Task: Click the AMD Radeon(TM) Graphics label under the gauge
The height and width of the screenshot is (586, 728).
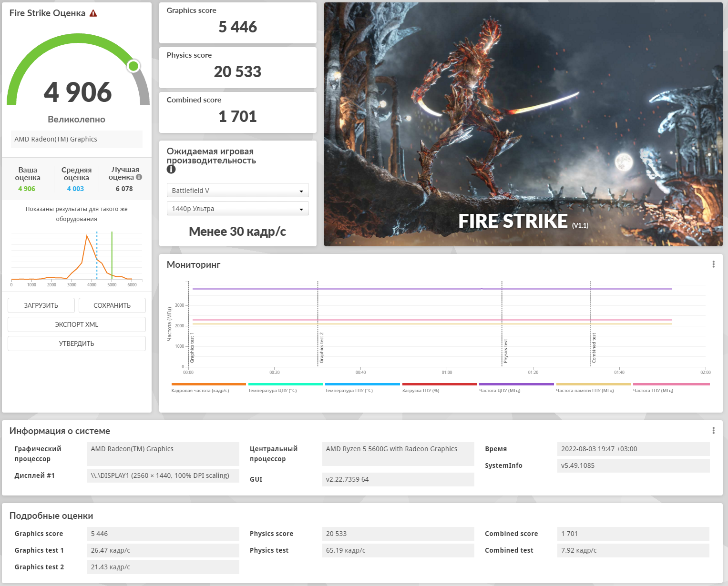Action: 77,139
